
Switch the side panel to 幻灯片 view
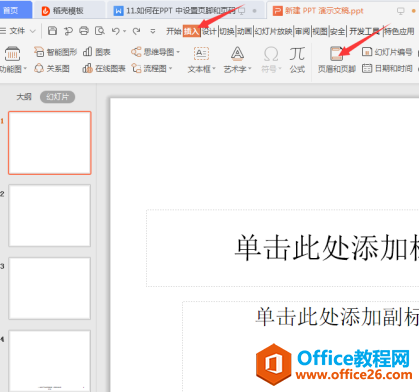(57, 97)
